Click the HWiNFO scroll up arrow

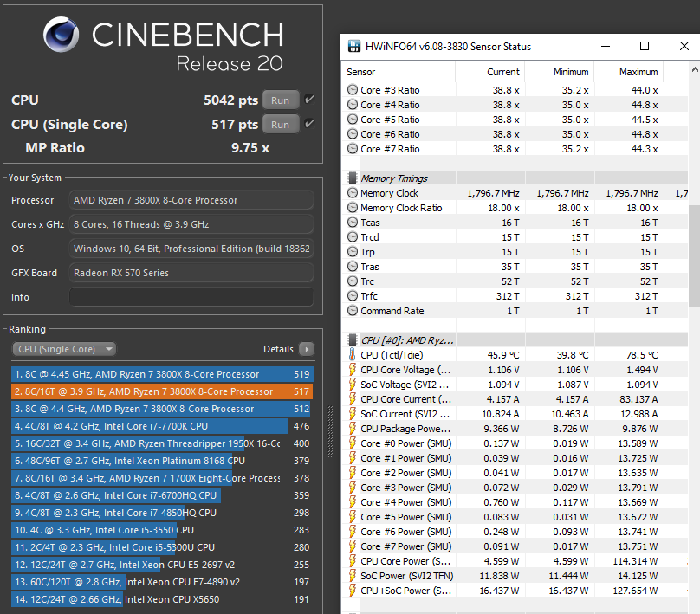[x=695, y=69]
